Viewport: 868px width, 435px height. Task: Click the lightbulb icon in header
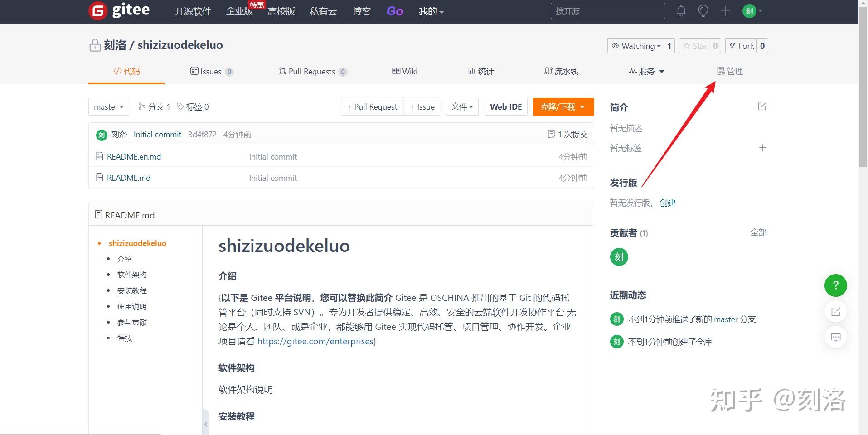pos(703,11)
